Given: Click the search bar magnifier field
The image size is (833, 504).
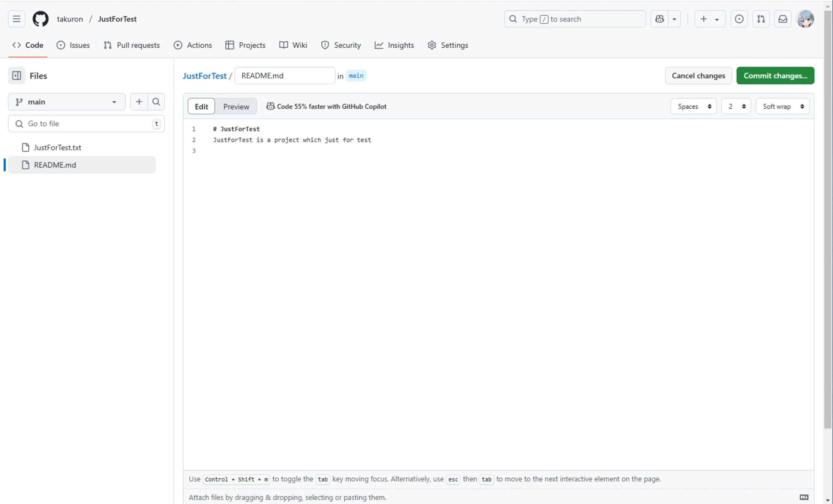Looking at the screenshot, I should [575, 19].
